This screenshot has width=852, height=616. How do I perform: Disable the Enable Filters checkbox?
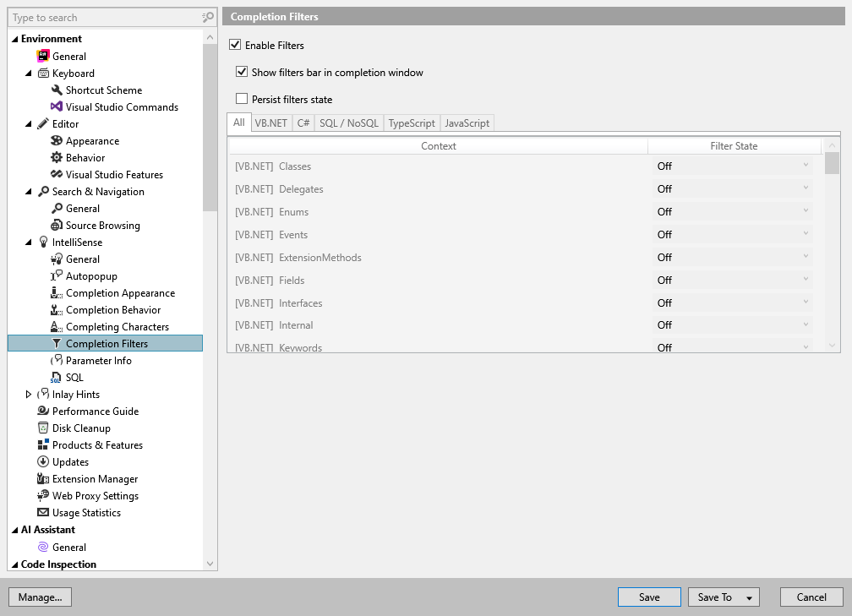pos(235,45)
